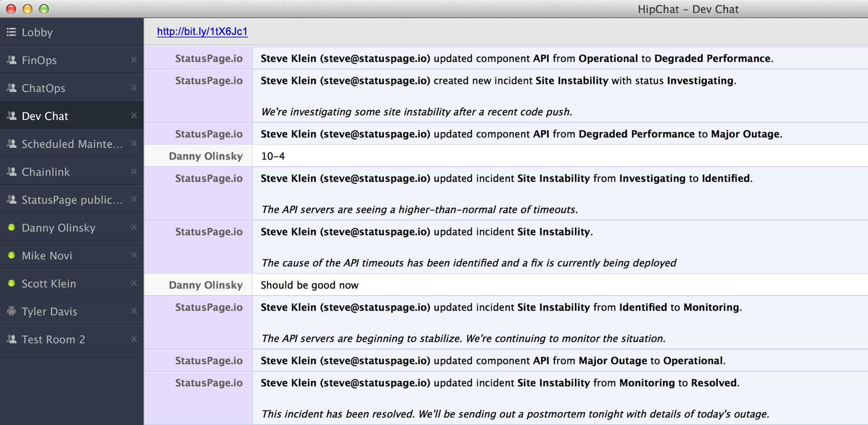Click message updating incident Investigating to Identified

tap(507, 178)
